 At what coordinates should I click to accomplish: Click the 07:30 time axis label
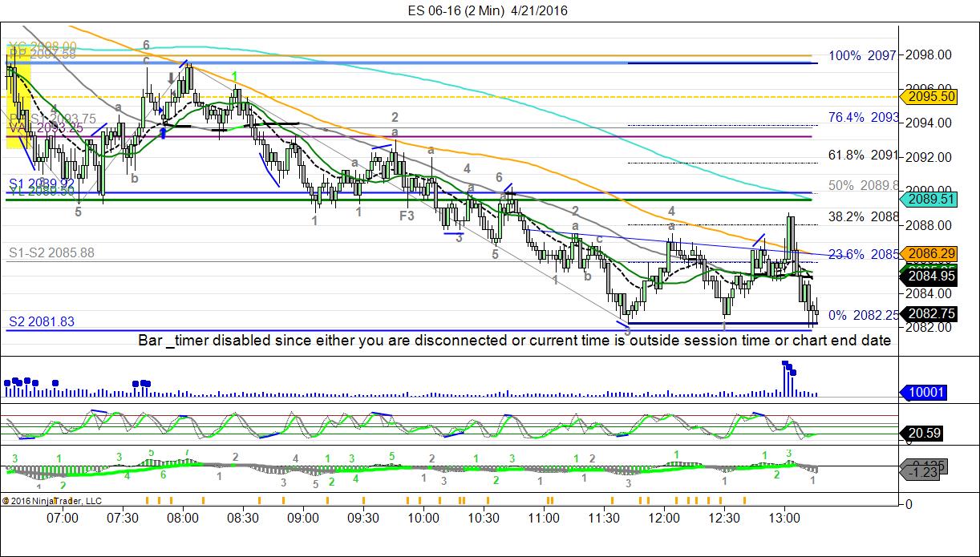123,518
